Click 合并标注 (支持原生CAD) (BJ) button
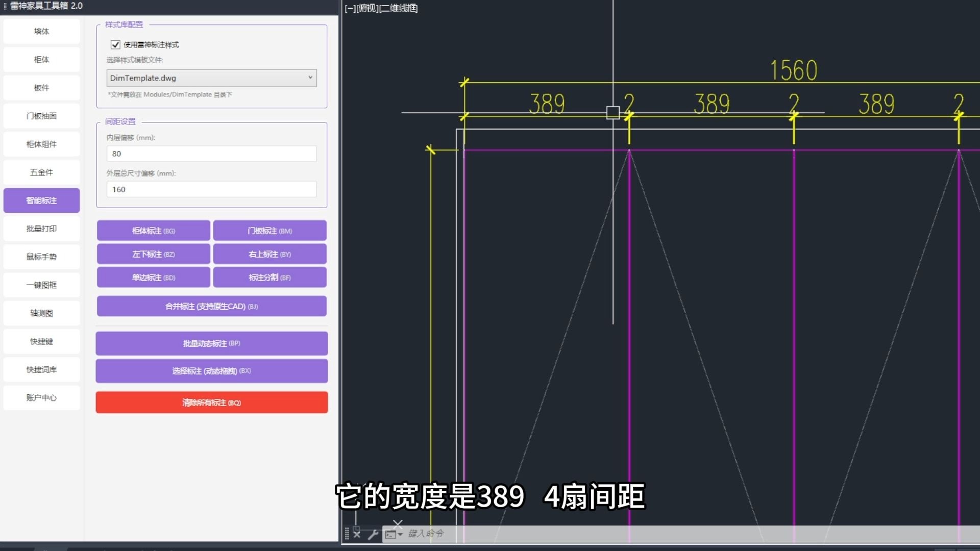This screenshot has height=551, width=980. click(x=212, y=306)
